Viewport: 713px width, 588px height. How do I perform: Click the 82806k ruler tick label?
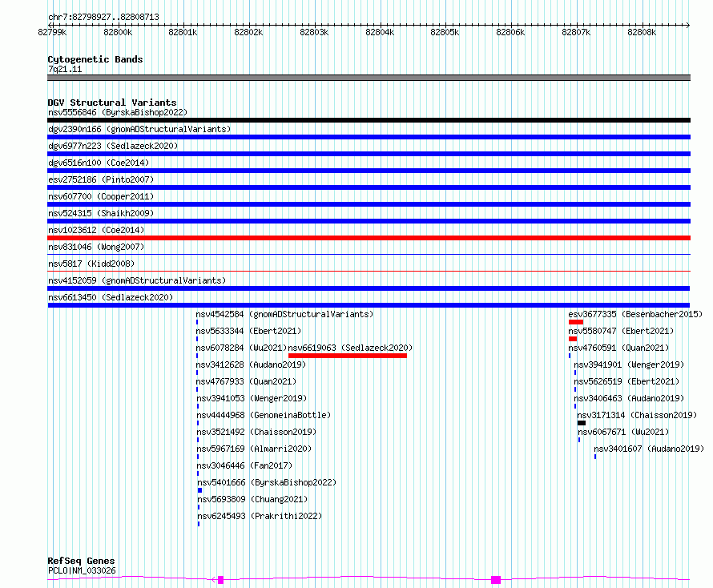[x=510, y=32]
